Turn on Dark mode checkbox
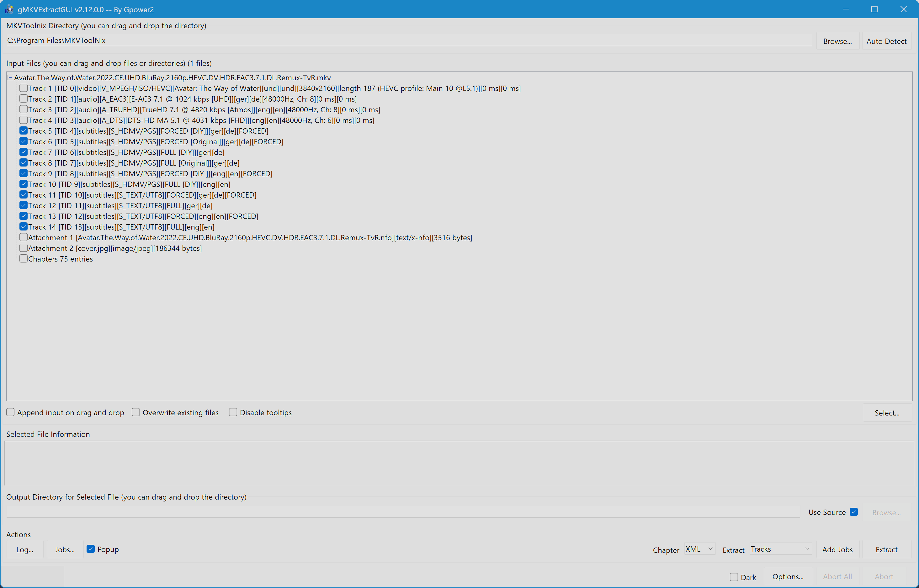The image size is (919, 588). [733, 577]
